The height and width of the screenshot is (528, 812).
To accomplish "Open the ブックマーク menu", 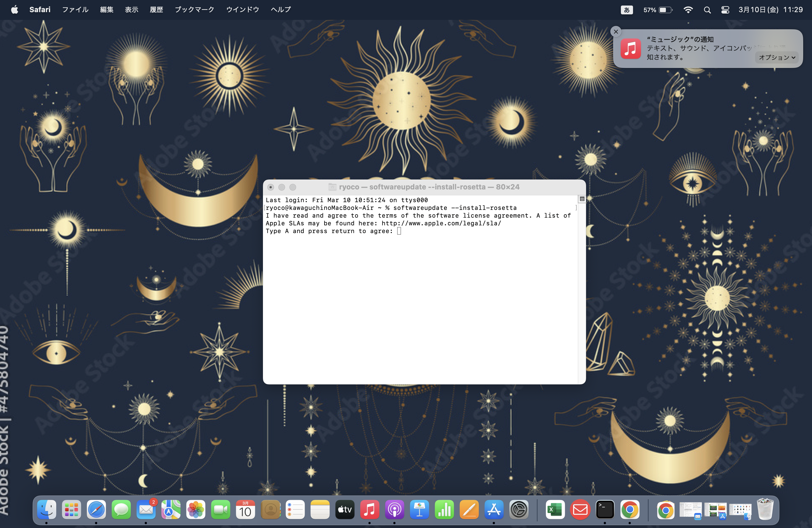I will pyautogui.click(x=194, y=10).
